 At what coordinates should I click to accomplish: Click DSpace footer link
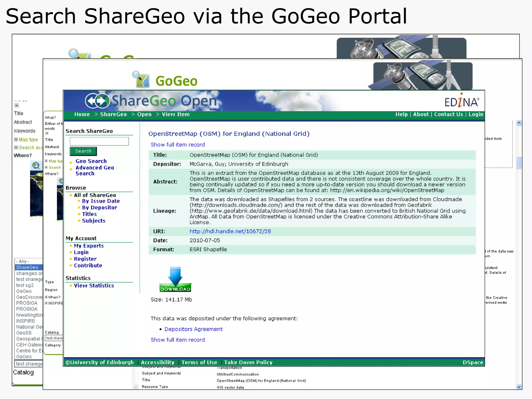click(x=473, y=362)
